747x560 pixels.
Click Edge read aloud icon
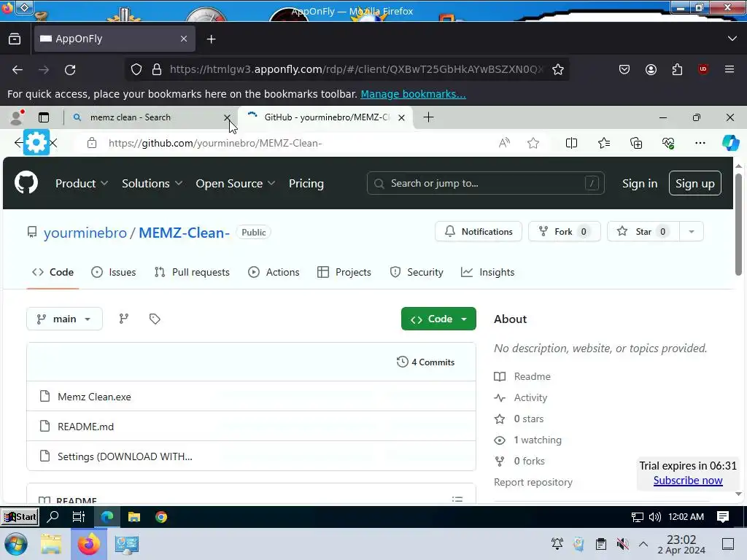point(504,143)
